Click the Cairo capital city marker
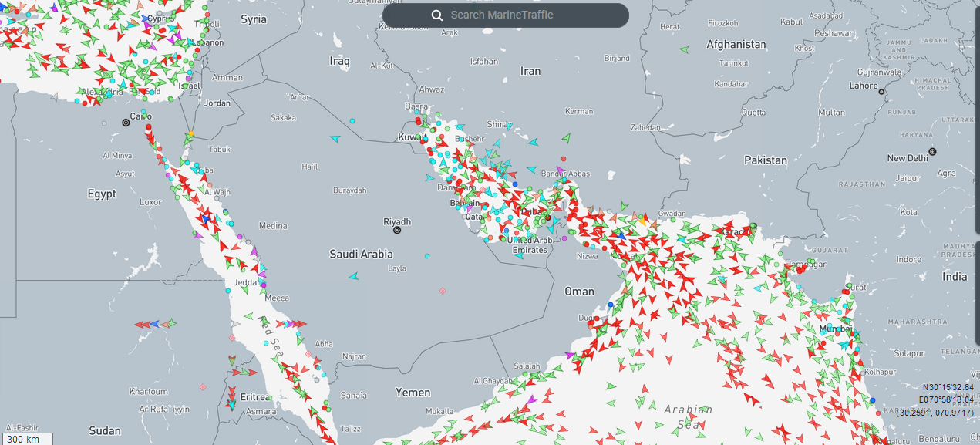The width and height of the screenshot is (980, 445). 126,122
